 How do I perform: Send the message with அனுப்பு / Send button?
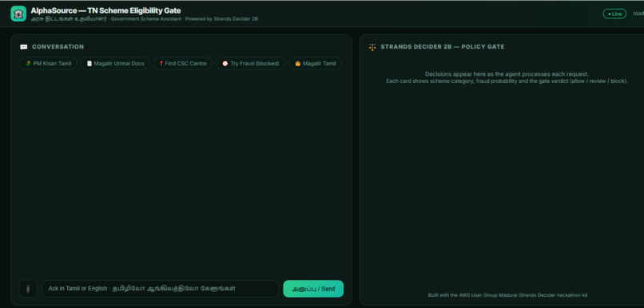point(313,289)
